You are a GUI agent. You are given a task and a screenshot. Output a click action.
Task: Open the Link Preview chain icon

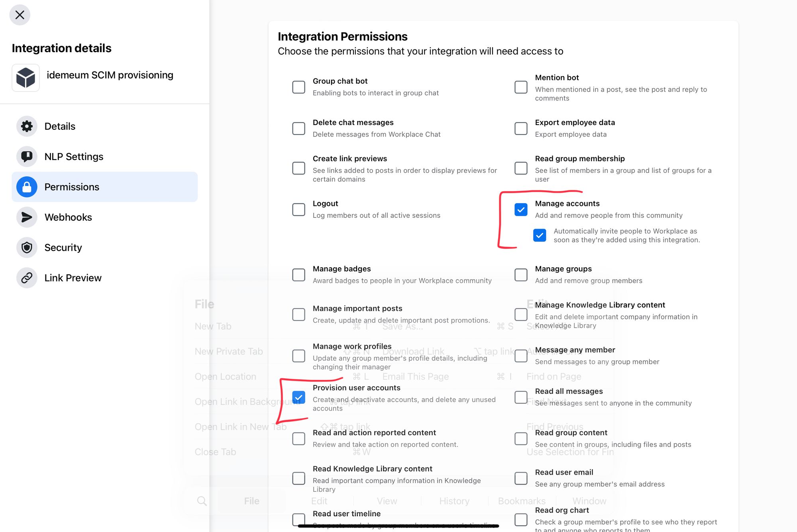[27, 278]
